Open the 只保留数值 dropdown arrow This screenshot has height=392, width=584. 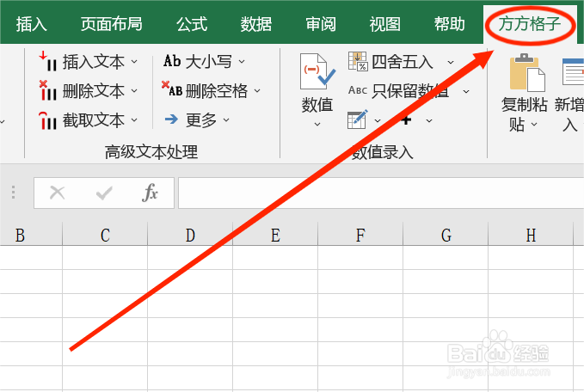[466, 92]
